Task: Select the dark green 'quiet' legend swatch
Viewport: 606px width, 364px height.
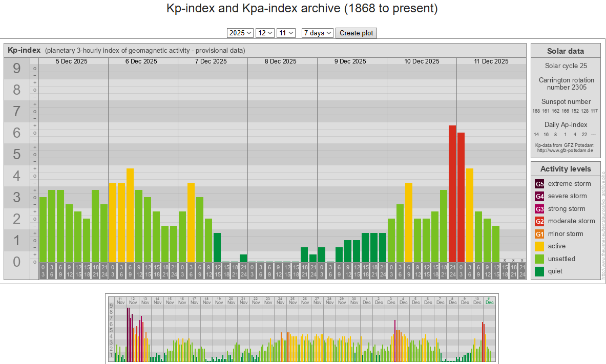Action: [540, 271]
